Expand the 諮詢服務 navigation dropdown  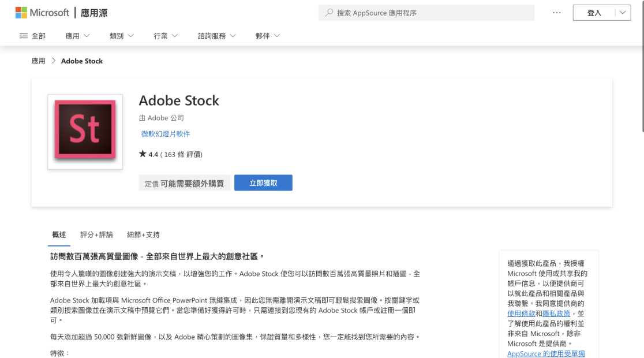point(217,36)
